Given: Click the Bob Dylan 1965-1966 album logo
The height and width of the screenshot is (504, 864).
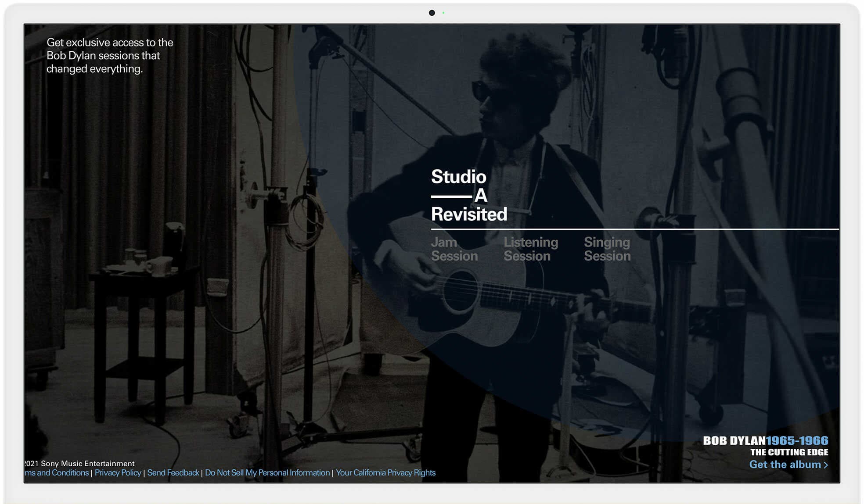Looking at the screenshot, I should (x=765, y=440).
